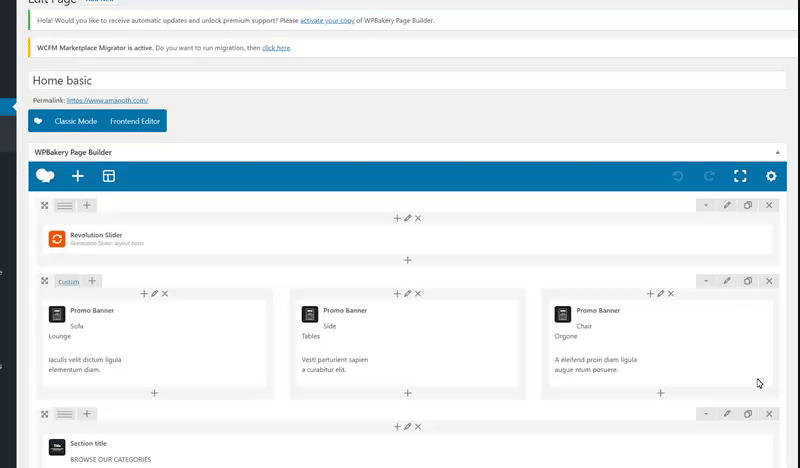
Task: Collapse the WPBakery Page Builder metabox
Action: coord(778,153)
